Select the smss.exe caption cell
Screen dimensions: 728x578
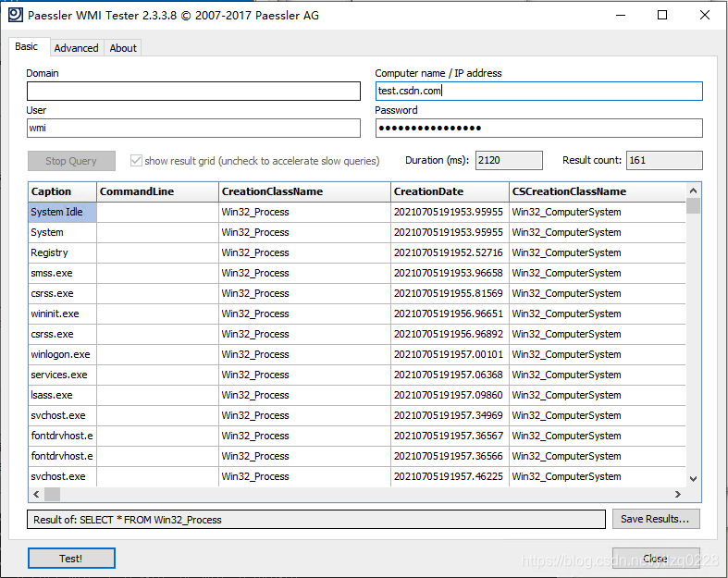click(62, 274)
